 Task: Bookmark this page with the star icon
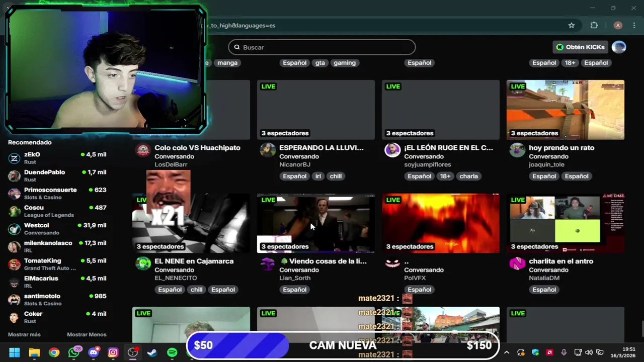click(572, 25)
